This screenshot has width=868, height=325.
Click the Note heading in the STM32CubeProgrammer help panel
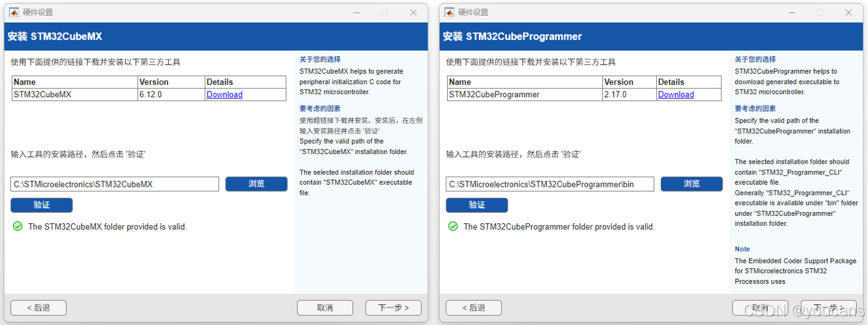click(x=742, y=249)
